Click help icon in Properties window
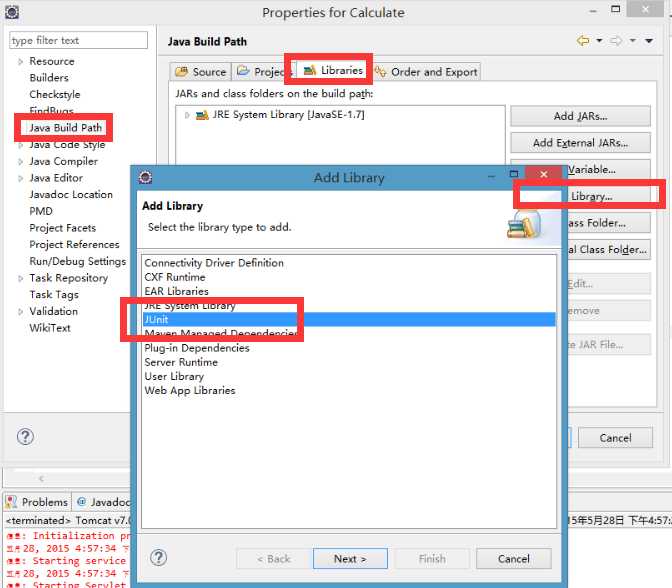The height and width of the screenshot is (588, 672). (25, 437)
